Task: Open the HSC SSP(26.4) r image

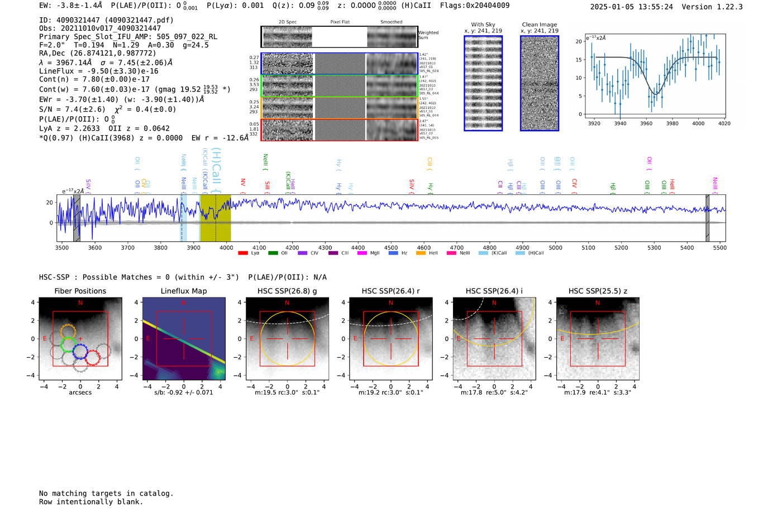Action: pyautogui.click(x=390, y=339)
